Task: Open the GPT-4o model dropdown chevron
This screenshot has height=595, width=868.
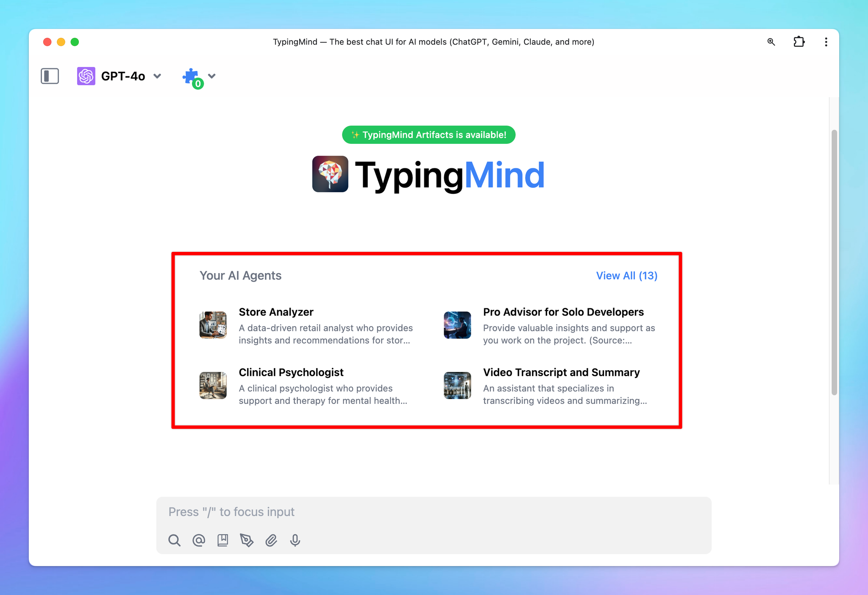Action: coord(157,76)
